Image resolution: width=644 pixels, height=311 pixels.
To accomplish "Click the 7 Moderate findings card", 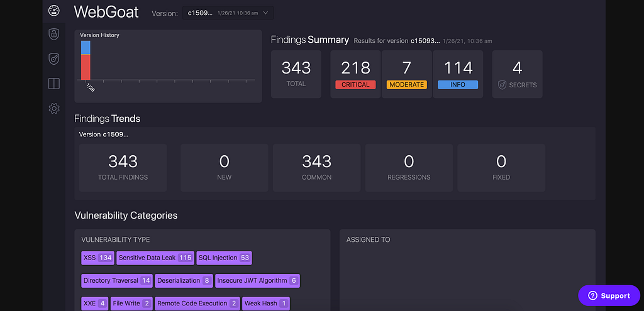I will (x=407, y=74).
